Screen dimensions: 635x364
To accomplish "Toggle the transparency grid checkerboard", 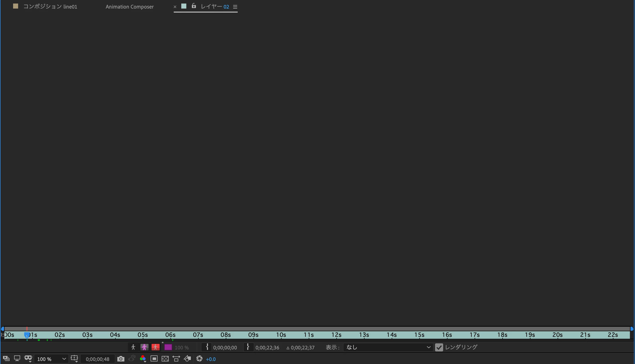I will click(x=165, y=359).
